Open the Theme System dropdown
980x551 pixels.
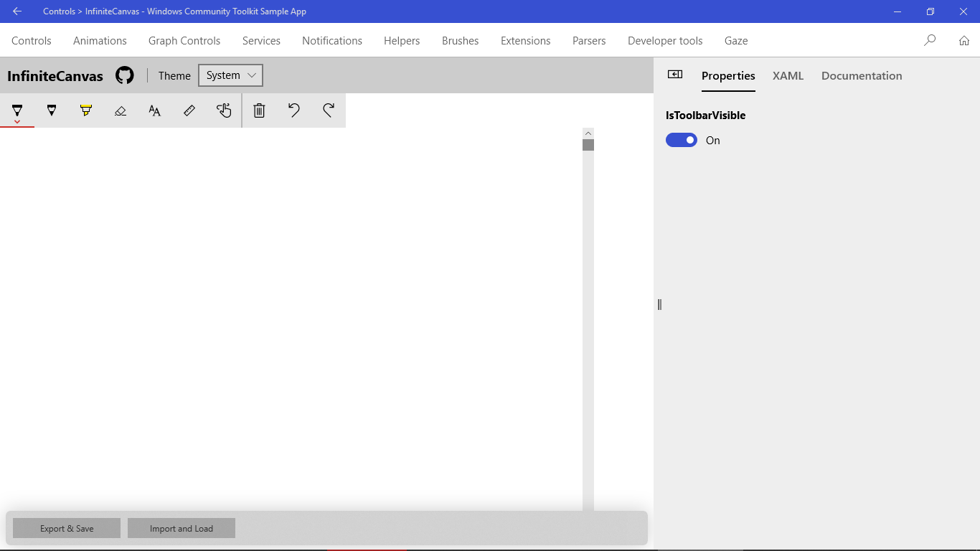click(x=230, y=75)
